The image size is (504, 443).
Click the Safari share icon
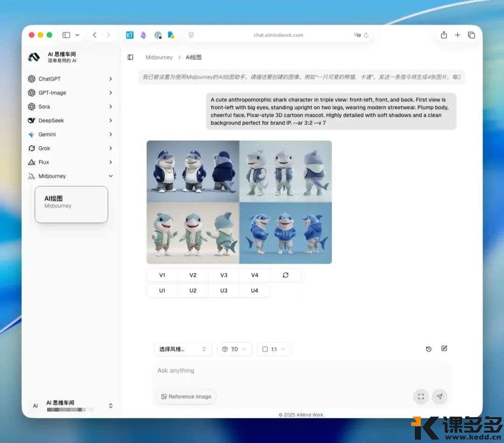[x=443, y=35]
